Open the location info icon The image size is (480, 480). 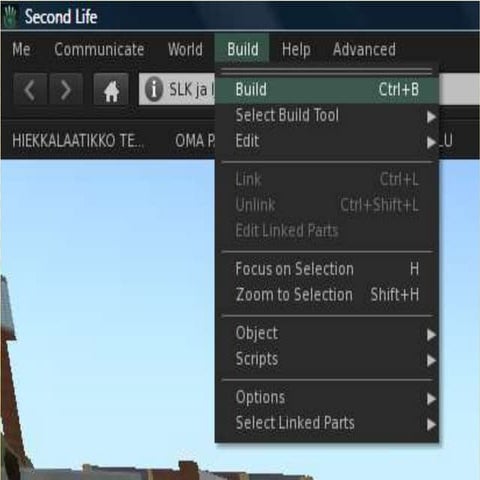coord(154,89)
